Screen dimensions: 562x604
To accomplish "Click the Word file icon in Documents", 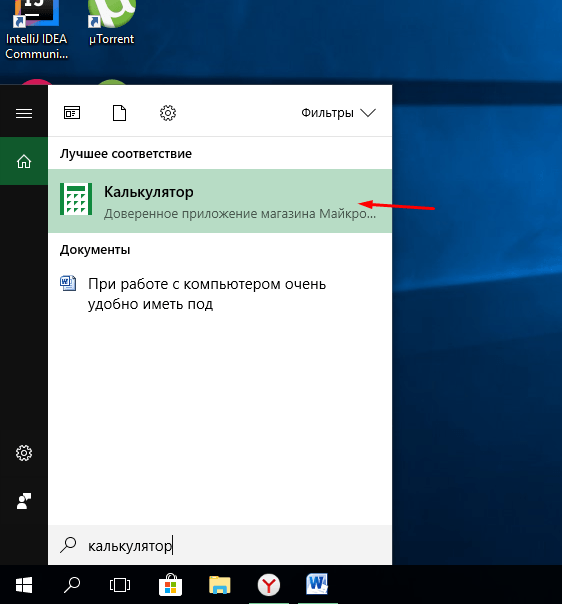I will 68,284.
